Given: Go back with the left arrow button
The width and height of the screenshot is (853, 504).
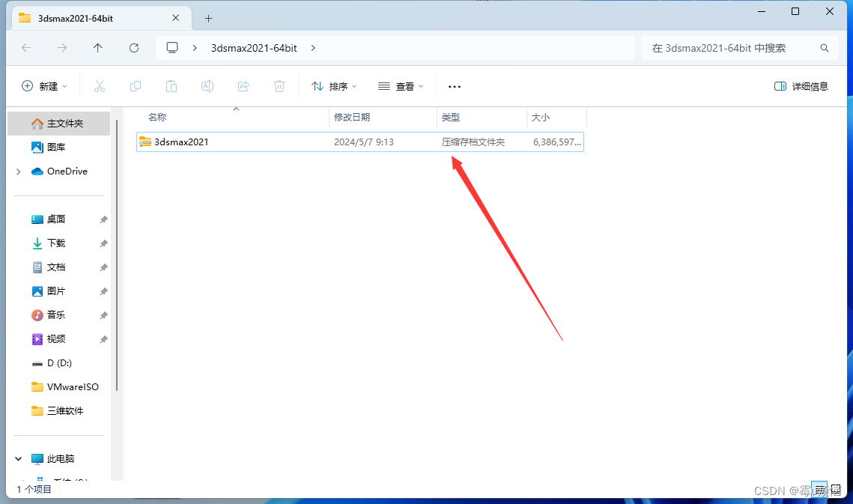Looking at the screenshot, I should click(26, 48).
